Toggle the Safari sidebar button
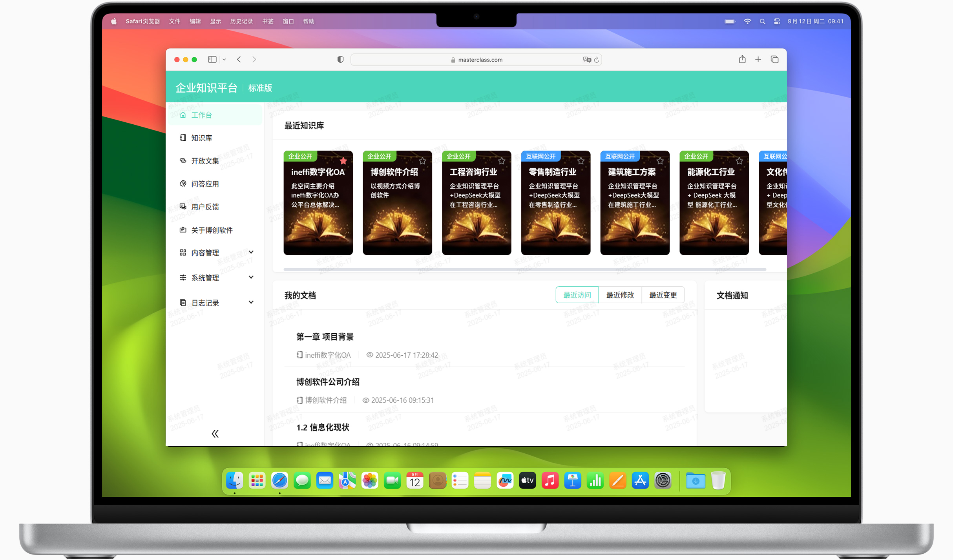This screenshot has height=560, width=953. click(x=212, y=59)
